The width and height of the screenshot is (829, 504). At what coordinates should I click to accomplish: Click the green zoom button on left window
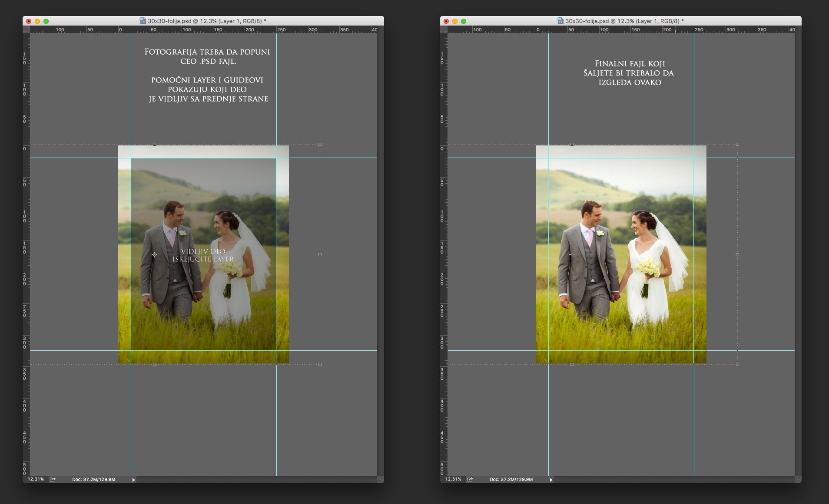(46, 21)
